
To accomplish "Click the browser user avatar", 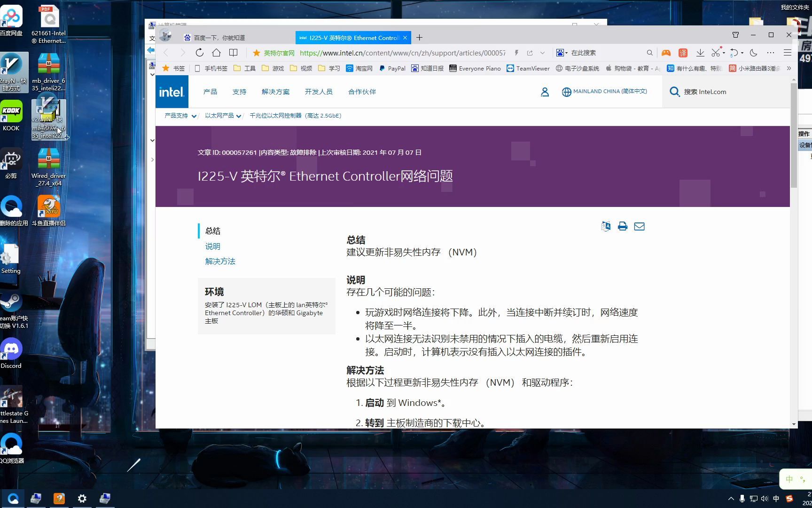I will click(x=165, y=35).
